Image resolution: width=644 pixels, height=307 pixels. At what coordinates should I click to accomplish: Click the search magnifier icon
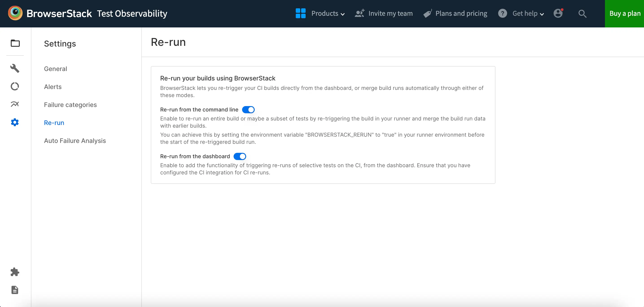[x=582, y=13]
